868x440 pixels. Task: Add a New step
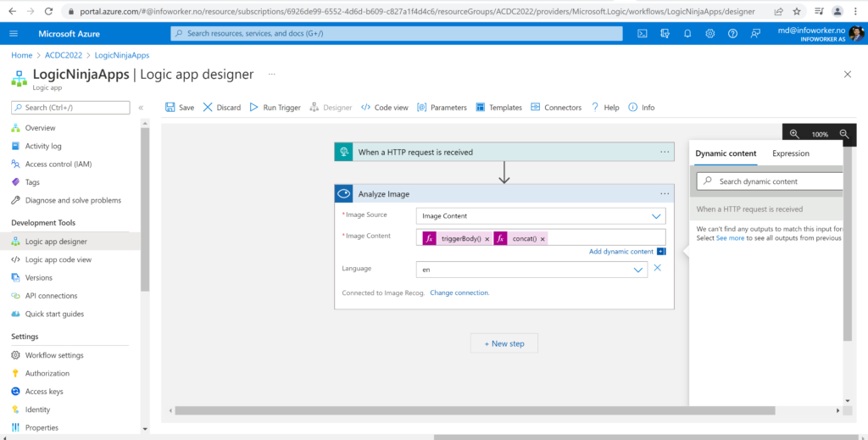click(504, 343)
